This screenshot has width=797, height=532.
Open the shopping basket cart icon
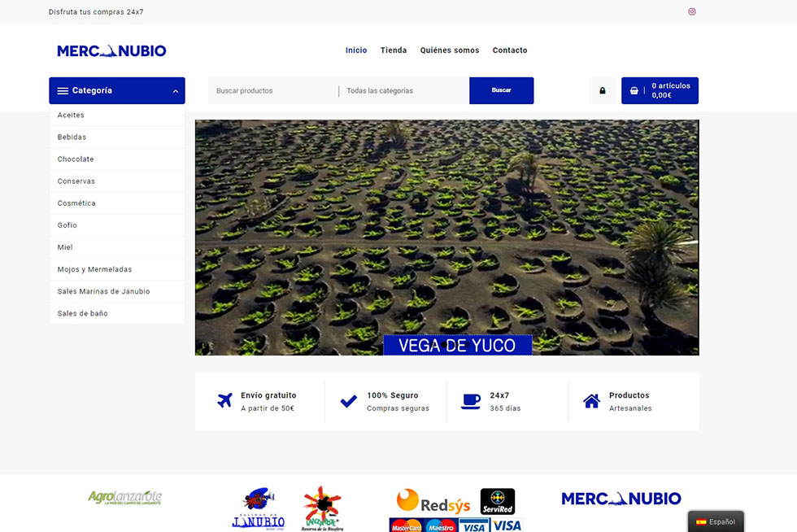[634, 91]
